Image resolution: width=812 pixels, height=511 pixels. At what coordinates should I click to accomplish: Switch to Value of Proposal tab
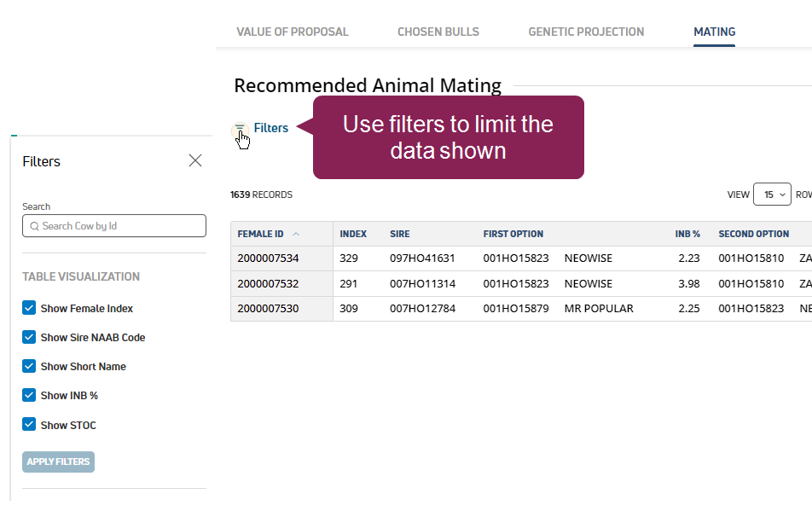(x=293, y=32)
